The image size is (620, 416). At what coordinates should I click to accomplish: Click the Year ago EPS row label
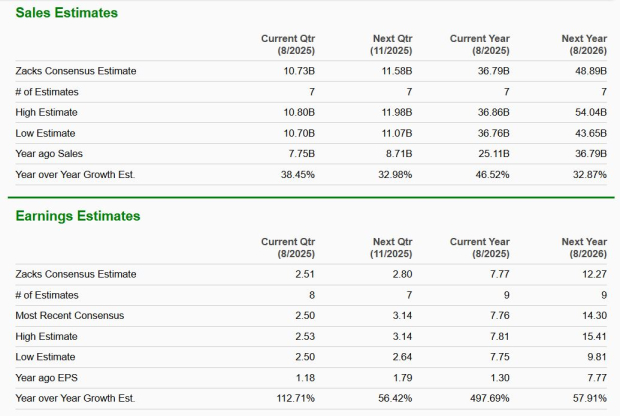[49, 378]
